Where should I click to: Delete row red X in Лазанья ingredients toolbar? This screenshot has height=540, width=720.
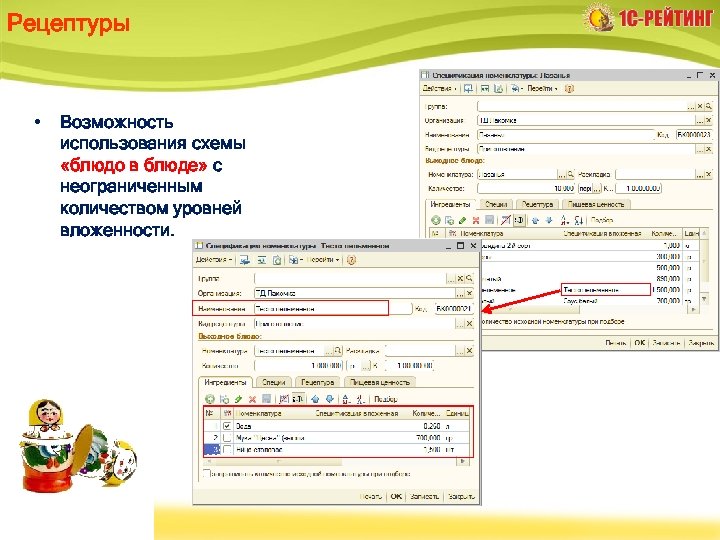tap(476, 220)
